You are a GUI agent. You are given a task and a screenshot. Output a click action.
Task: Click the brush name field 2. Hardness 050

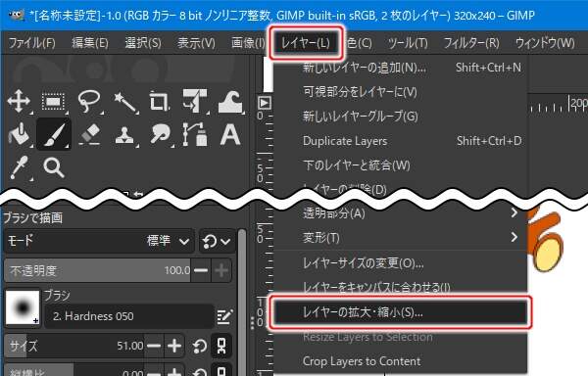coord(129,316)
